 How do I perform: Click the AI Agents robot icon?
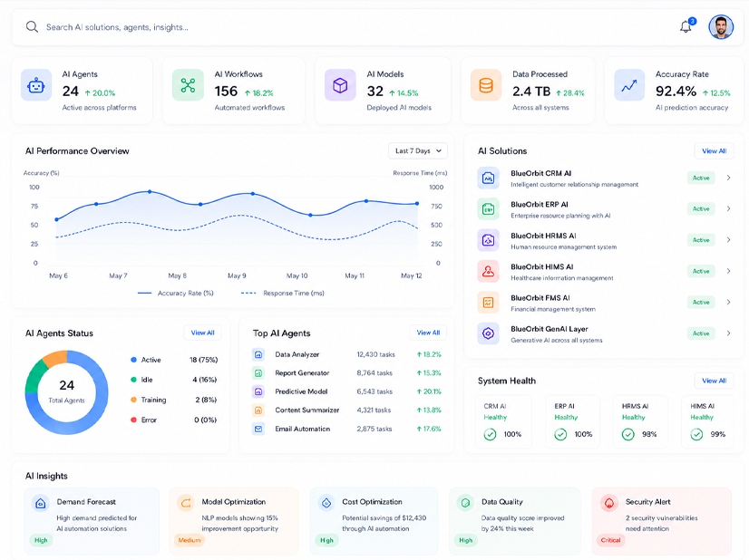point(36,85)
